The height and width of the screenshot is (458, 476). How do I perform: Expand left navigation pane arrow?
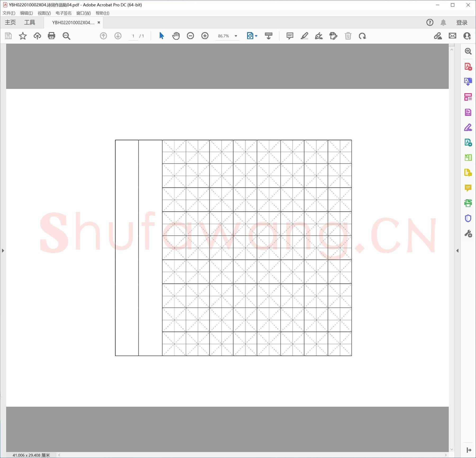3,251
